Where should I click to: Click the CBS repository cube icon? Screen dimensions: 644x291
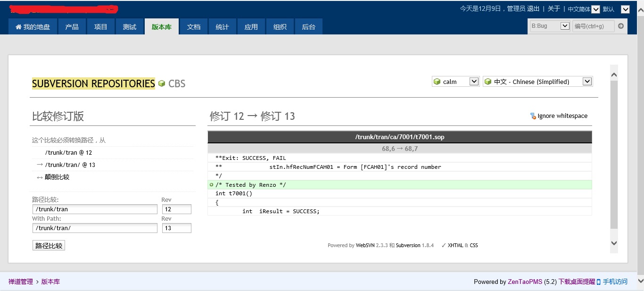click(x=162, y=83)
